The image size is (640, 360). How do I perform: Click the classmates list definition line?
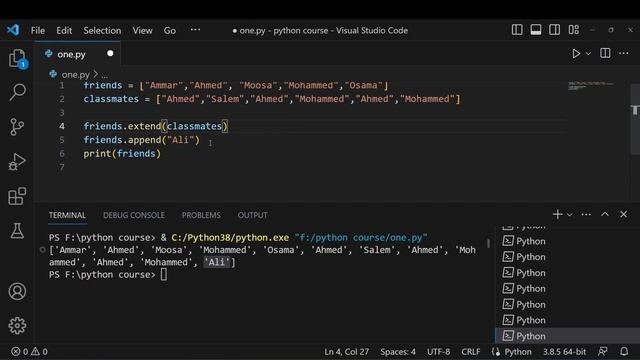click(272, 99)
